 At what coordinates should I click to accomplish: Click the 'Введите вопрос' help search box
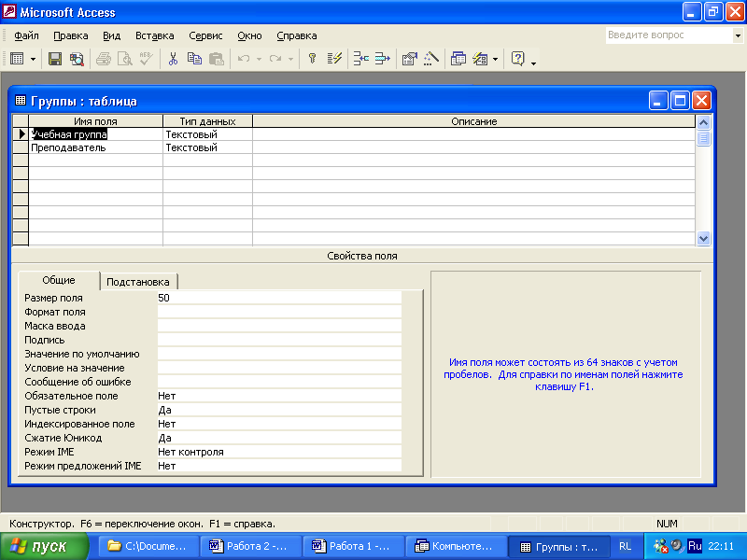click(x=669, y=35)
